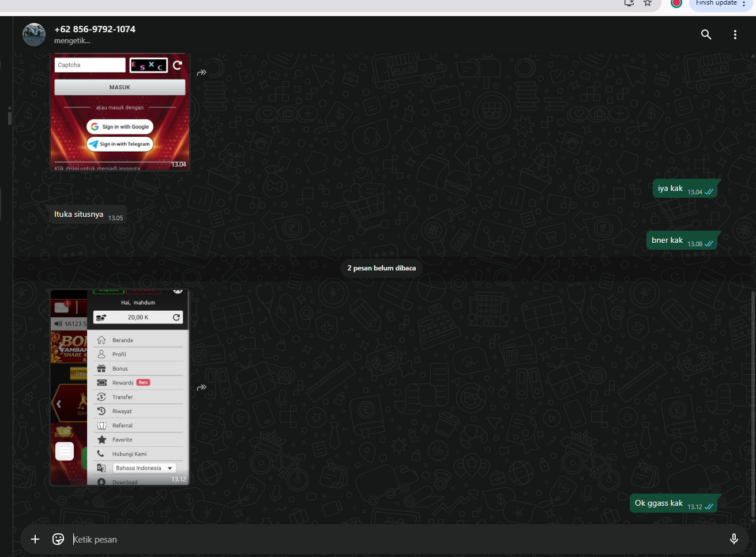The height and width of the screenshot is (557, 756).
Task: Open the Chrome profile avatar
Action: pyautogui.click(x=676, y=3)
